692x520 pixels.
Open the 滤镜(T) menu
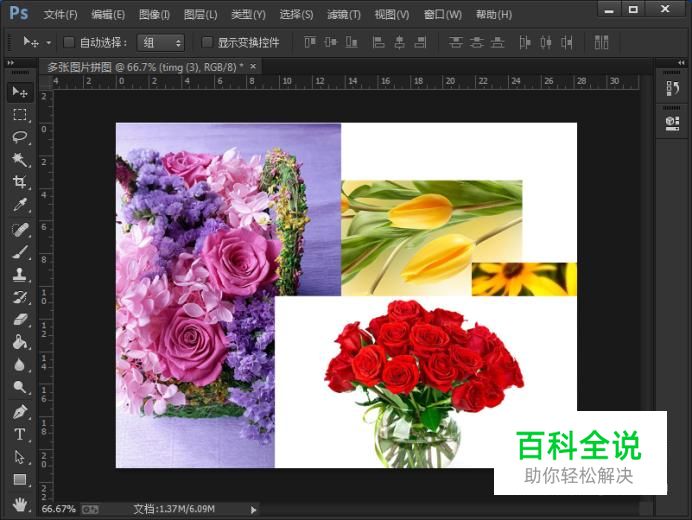344,15
